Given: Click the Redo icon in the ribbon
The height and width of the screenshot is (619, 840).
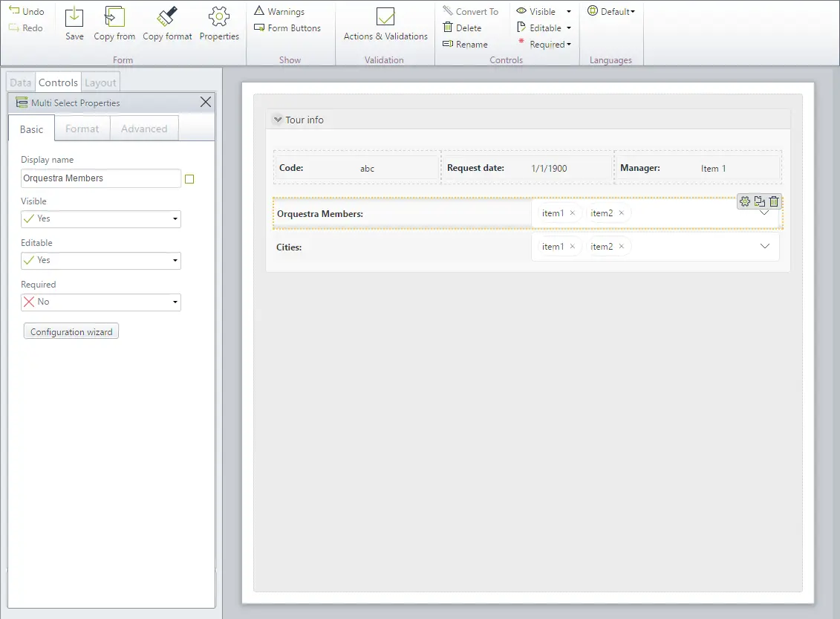Looking at the screenshot, I should point(14,27).
